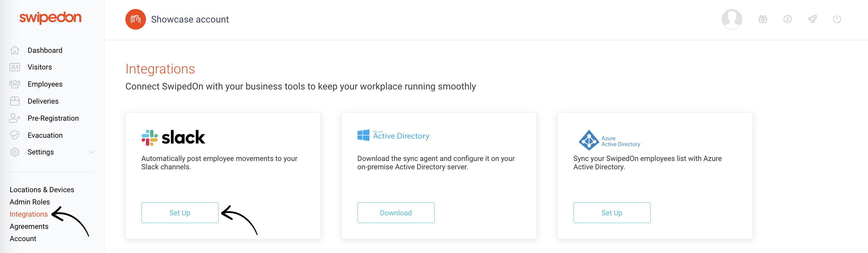868x253 pixels.
Task: Open the Dashboard home icon
Action: coord(15,50)
